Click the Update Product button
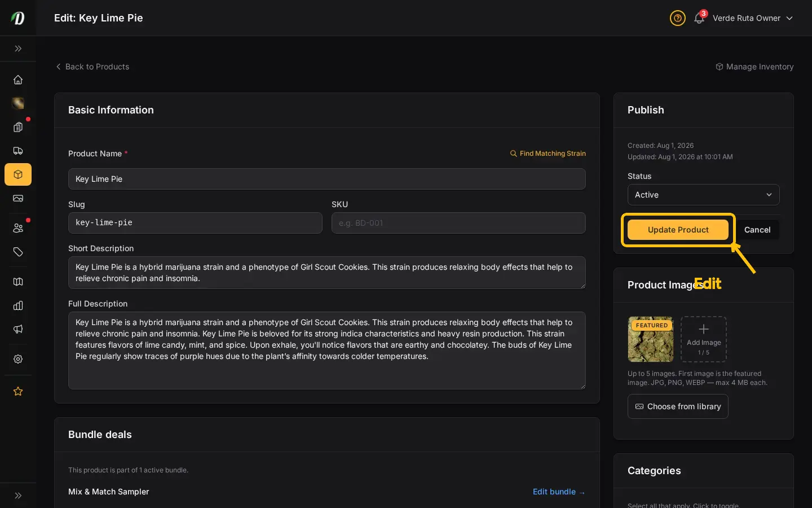 point(678,230)
